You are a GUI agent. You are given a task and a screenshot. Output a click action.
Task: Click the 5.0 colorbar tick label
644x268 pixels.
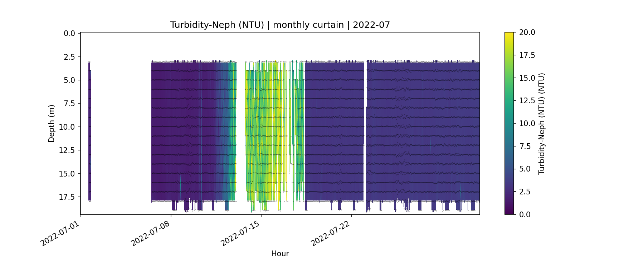tap(525, 169)
